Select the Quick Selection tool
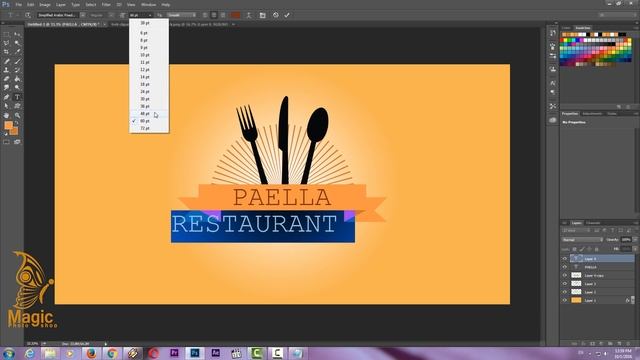The image size is (640, 360). click(17, 43)
